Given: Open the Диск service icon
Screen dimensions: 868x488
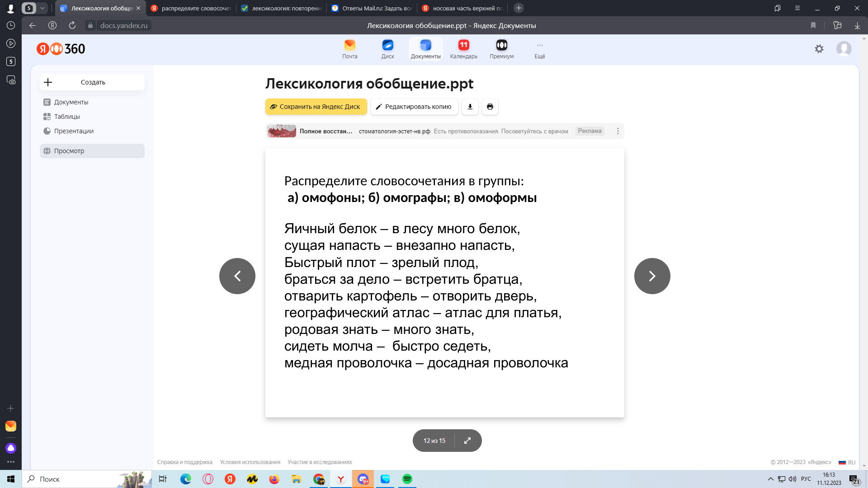Looking at the screenshot, I should click(387, 49).
